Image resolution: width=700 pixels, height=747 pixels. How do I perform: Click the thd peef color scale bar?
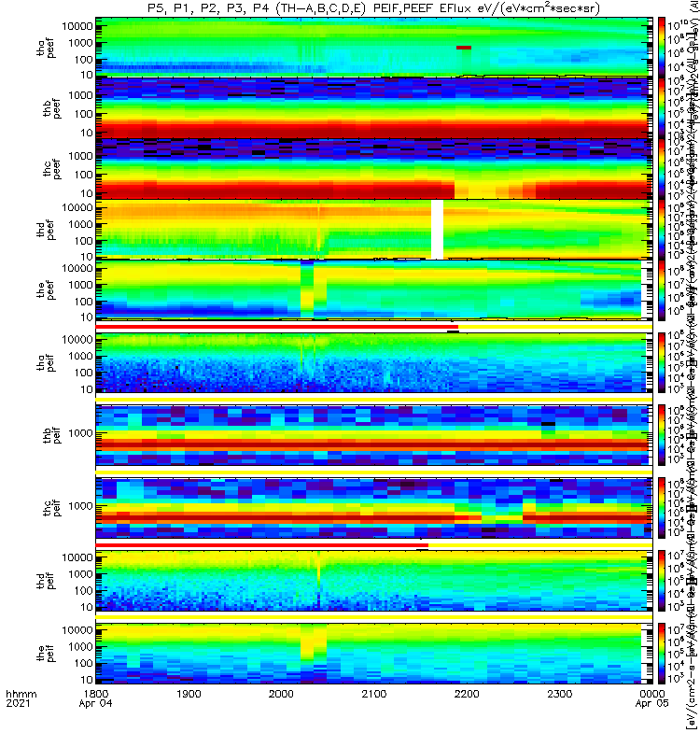pyautogui.click(x=662, y=229)
